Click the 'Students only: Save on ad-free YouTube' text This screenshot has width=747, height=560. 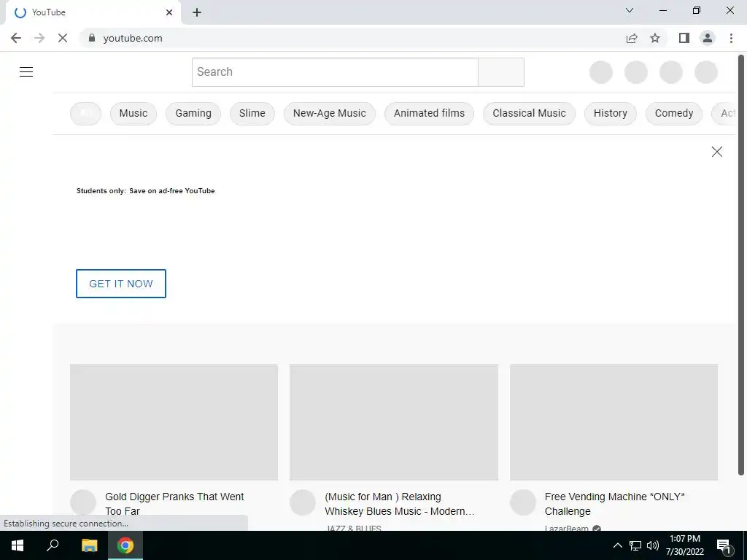(x=146, y=190)
